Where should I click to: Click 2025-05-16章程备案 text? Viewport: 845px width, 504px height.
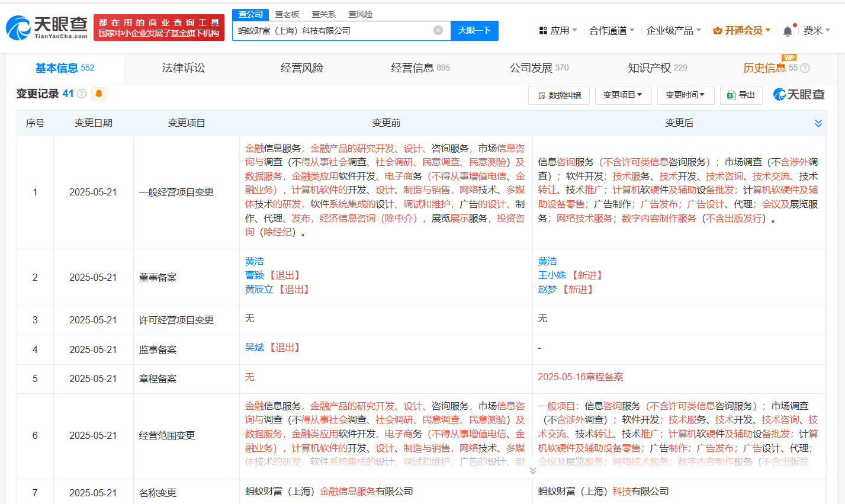pos(580,377)
